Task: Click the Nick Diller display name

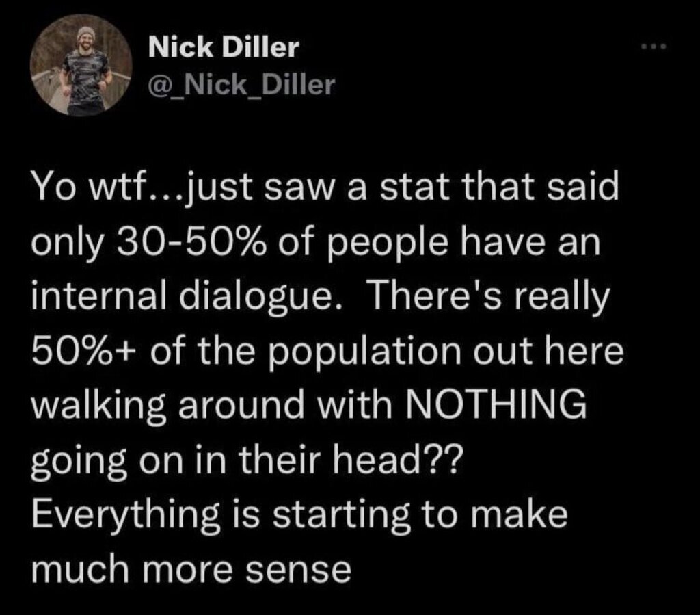Action: [x=224, y=47]
